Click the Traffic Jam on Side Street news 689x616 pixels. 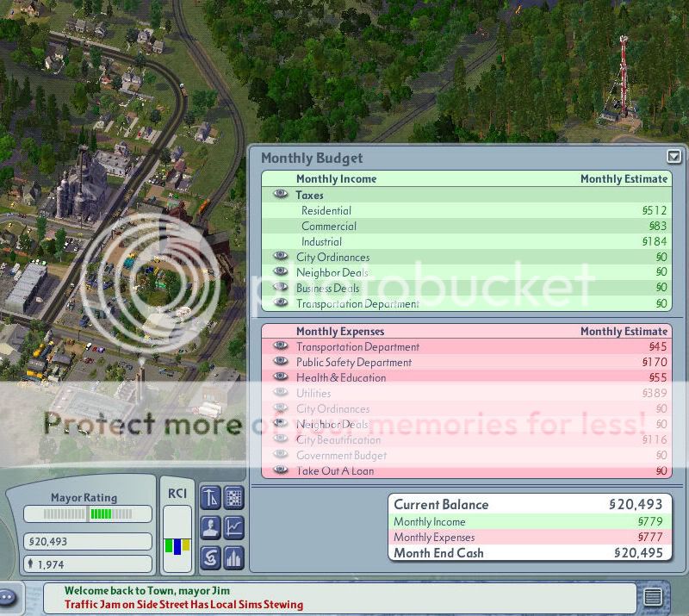184,604
